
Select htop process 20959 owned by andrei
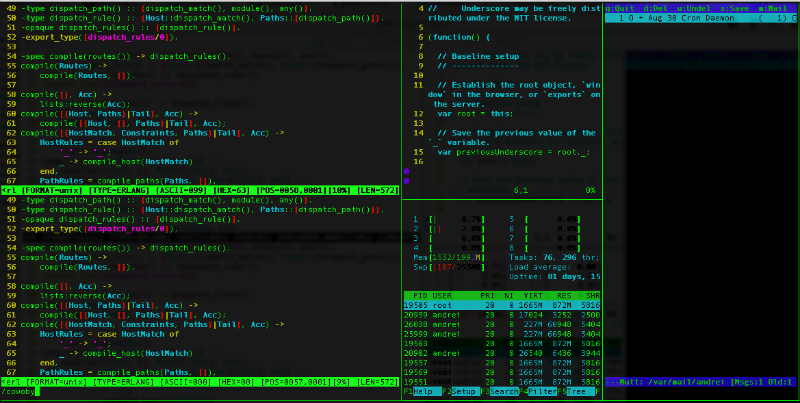point(502,315)
